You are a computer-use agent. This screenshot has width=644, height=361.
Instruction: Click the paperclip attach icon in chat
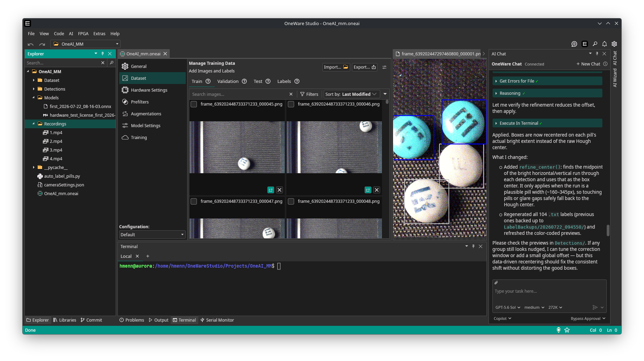[496, 283]
